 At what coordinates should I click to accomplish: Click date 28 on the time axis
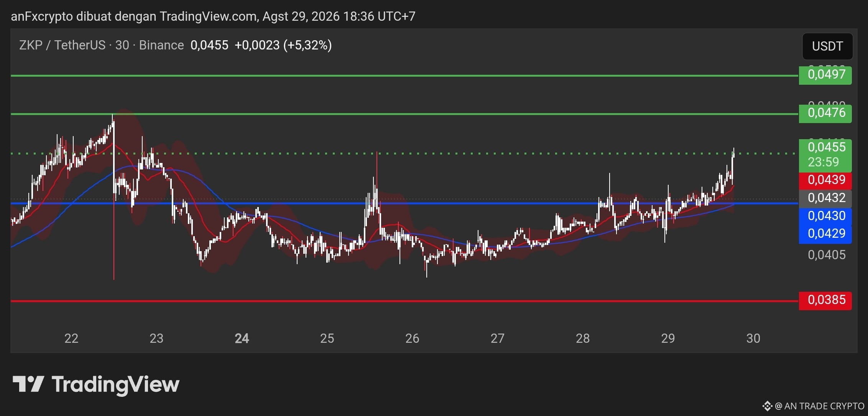583,338
